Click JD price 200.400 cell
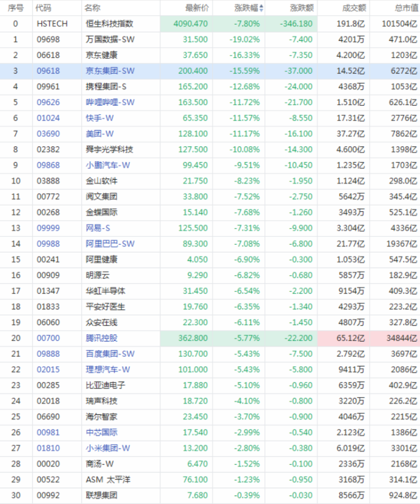 [x=193, y=71]
